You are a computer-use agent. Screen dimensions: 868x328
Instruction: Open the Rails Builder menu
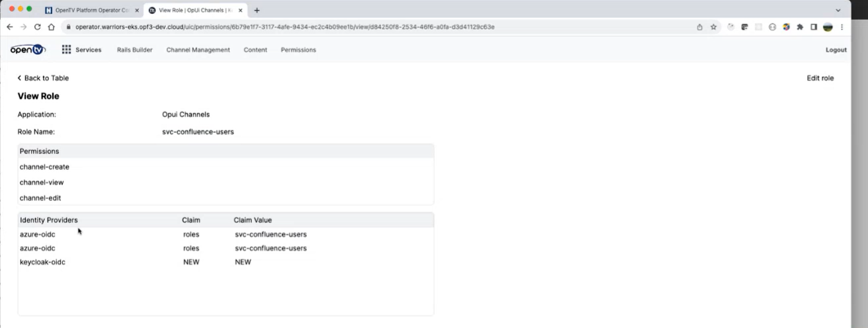134,50
